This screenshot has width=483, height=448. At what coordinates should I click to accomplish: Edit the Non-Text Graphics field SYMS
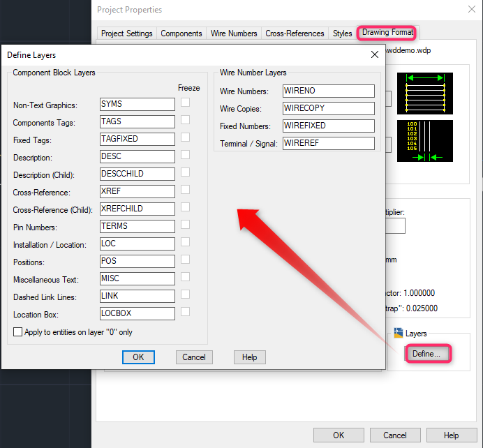138,104
